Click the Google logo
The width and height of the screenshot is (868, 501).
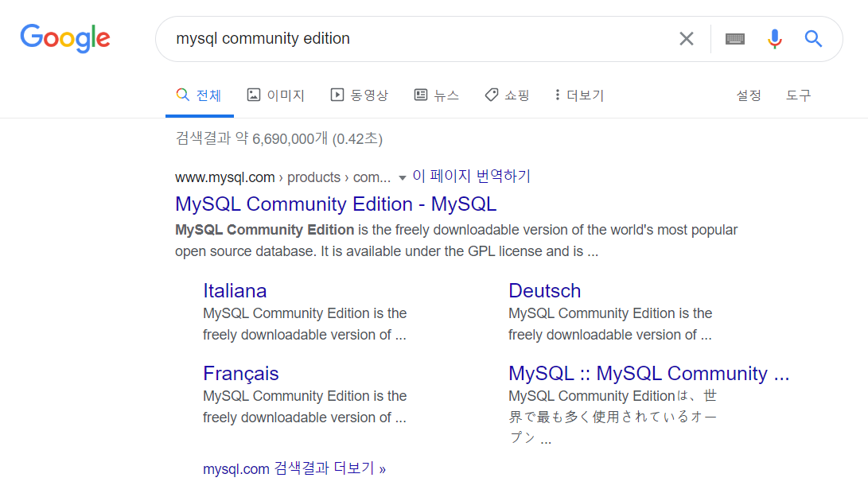(x=65, y=38)
